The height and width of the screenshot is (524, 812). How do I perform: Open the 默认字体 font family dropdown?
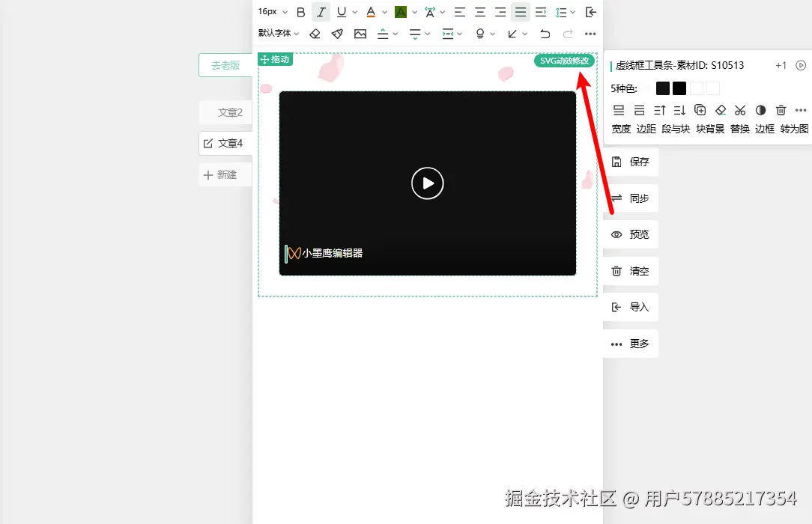coord(279,34)
